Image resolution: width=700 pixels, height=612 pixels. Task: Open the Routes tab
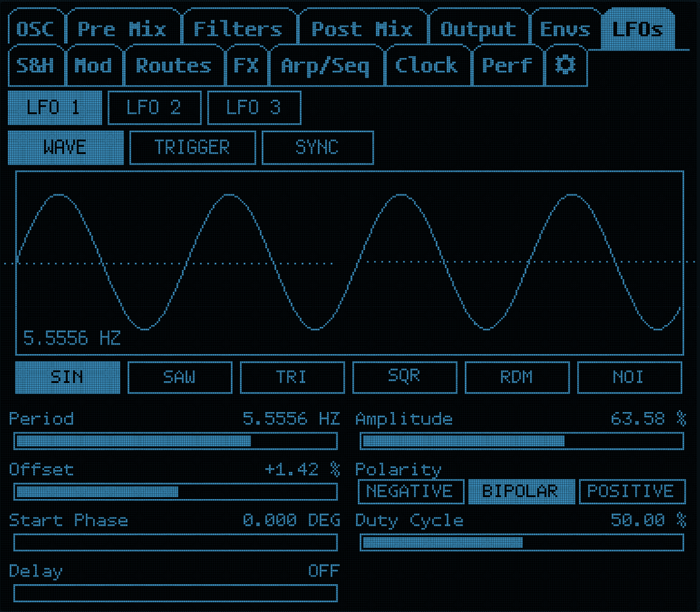[x=173, y=65]
